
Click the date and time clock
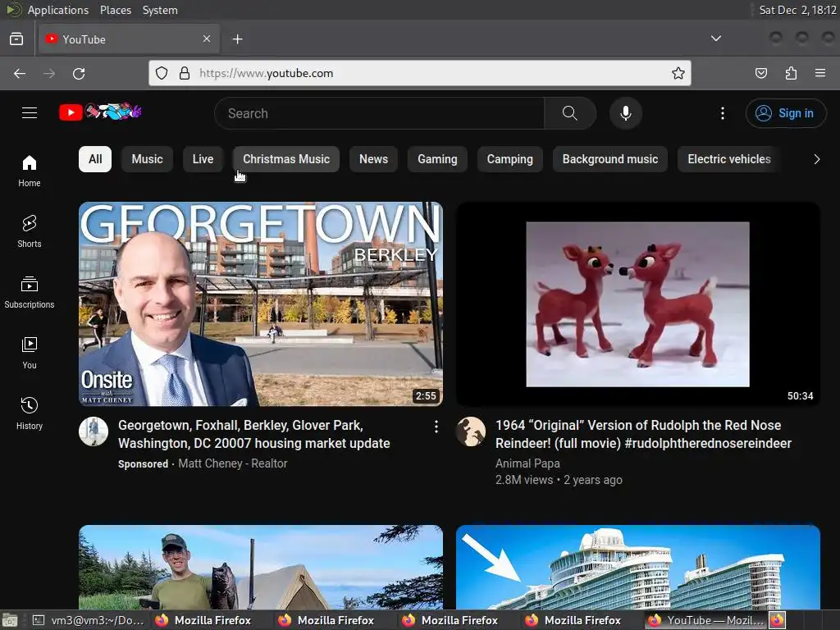(x=797, y=10)
